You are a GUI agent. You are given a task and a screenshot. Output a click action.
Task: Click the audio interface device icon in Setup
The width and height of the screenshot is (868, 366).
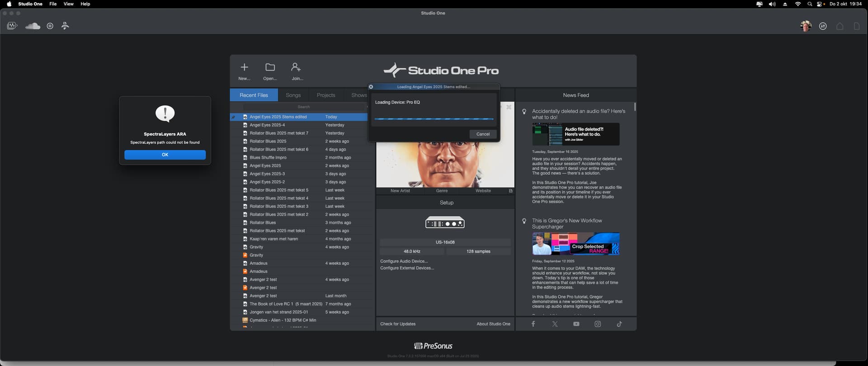click(x=445, y=222)
